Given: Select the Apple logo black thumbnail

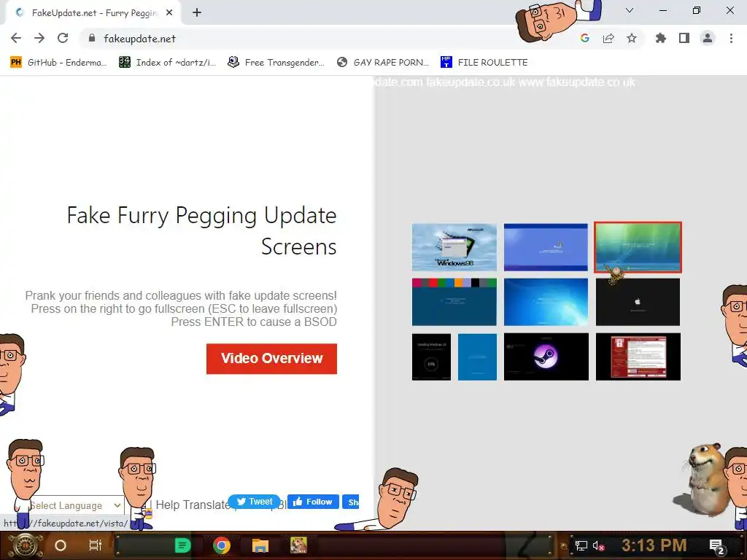Looking at the screenshot, I should click(x=638, y=302).
